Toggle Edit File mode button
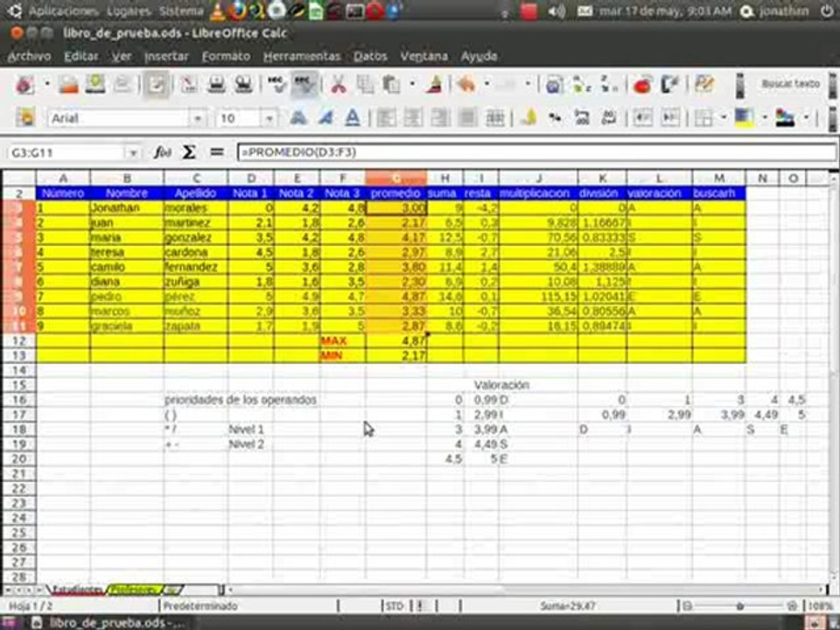The image size is (840, 630). 156,84
